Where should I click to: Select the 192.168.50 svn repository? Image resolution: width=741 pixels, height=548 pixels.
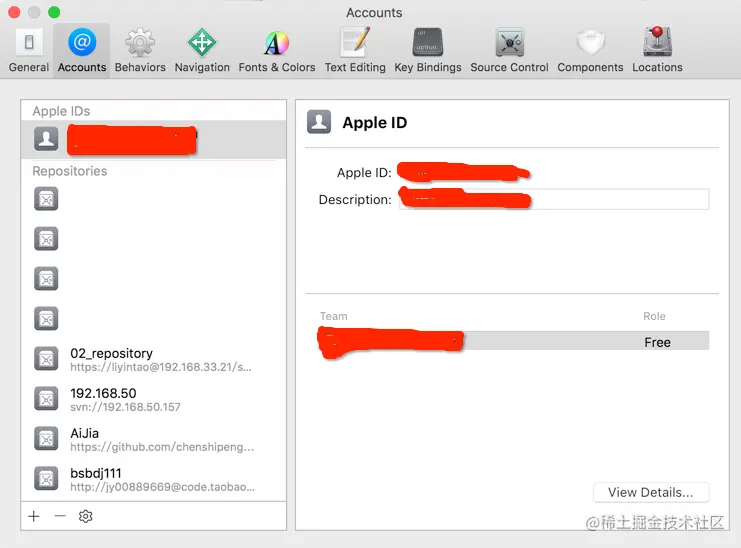(154, 399)
